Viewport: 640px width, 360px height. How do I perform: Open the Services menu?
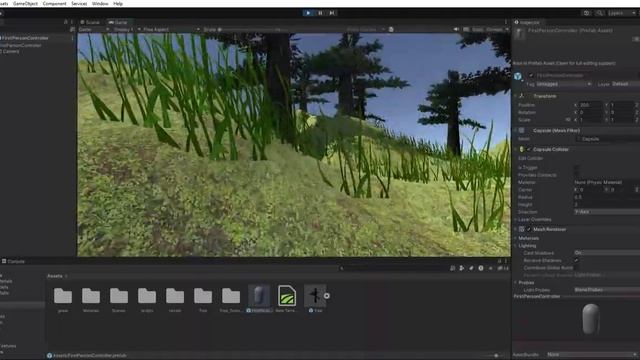pos(79,3)
